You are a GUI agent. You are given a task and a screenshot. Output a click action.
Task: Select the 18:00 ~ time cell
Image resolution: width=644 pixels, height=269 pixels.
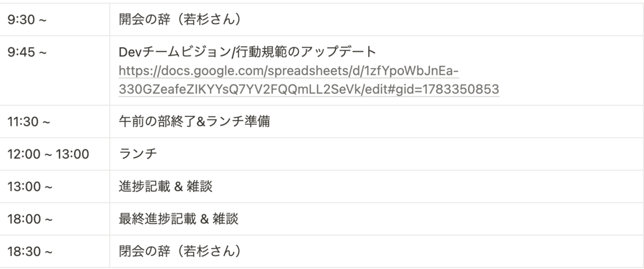point(30,219)
